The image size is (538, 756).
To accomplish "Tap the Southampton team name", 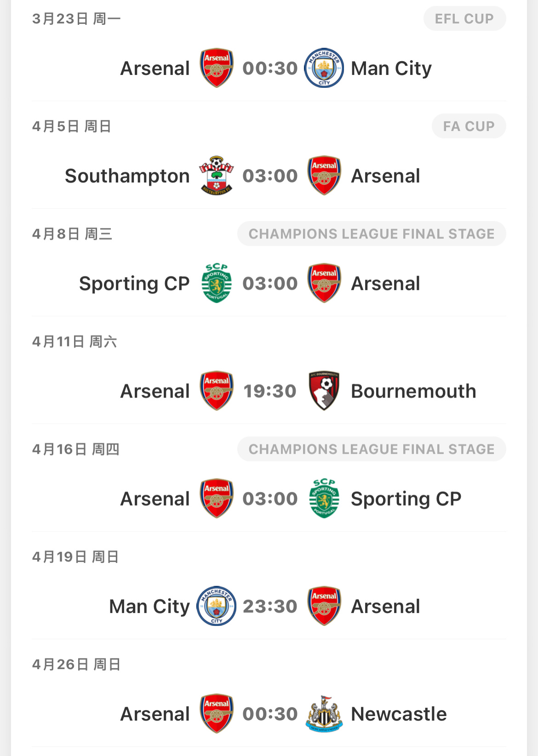I will [127, 176].
